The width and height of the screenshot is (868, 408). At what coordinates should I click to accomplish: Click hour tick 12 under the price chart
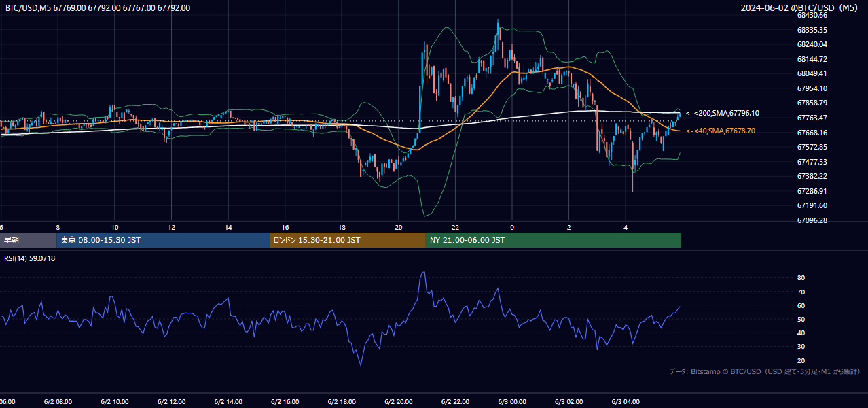pyautogui.click(x=172, y=227)
